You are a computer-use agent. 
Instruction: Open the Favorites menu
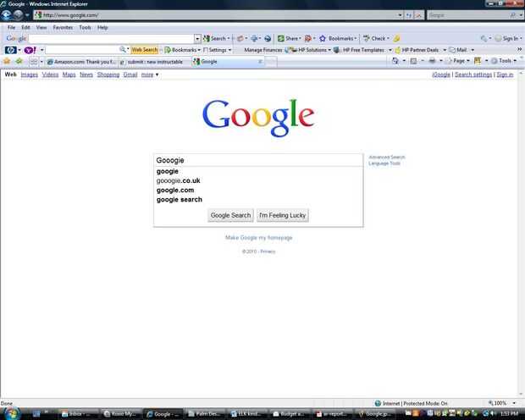pyautogui.click(x=63, y=27)
